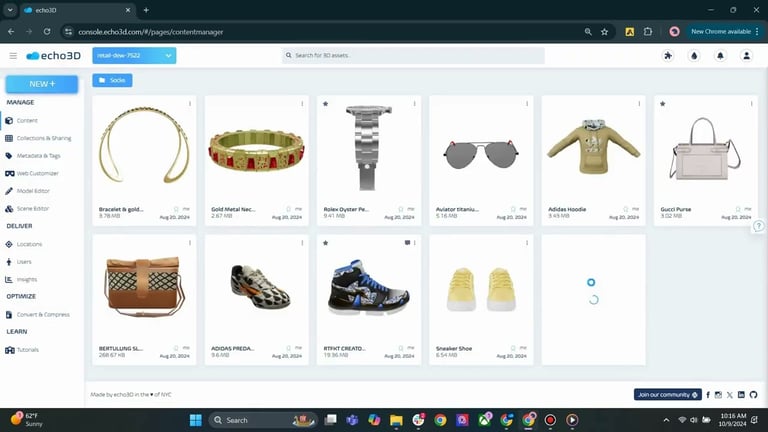Select the Aviator sunglasses thumbnail
The width and height of the screenshot is (768, 432).
481,154
